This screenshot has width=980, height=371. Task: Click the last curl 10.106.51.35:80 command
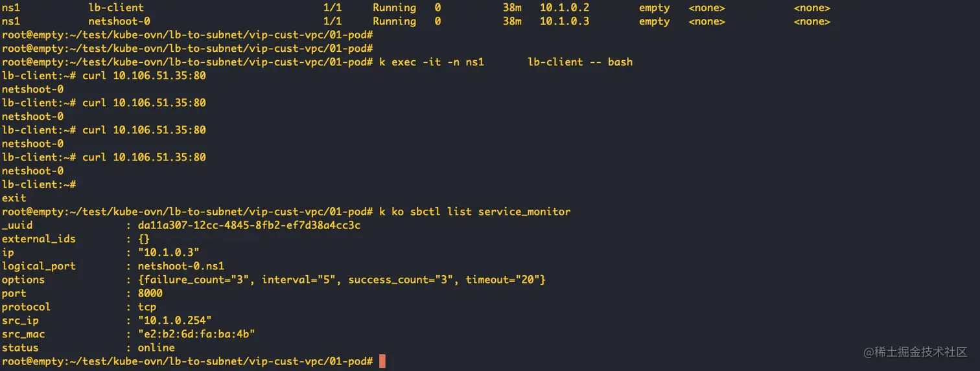click(x=144, y=157)
